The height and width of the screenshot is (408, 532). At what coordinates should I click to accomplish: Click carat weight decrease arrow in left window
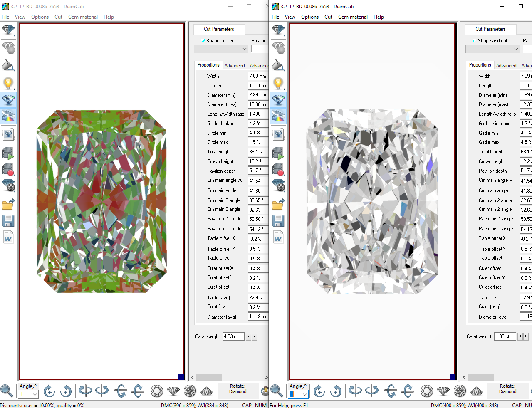point(249,336)
